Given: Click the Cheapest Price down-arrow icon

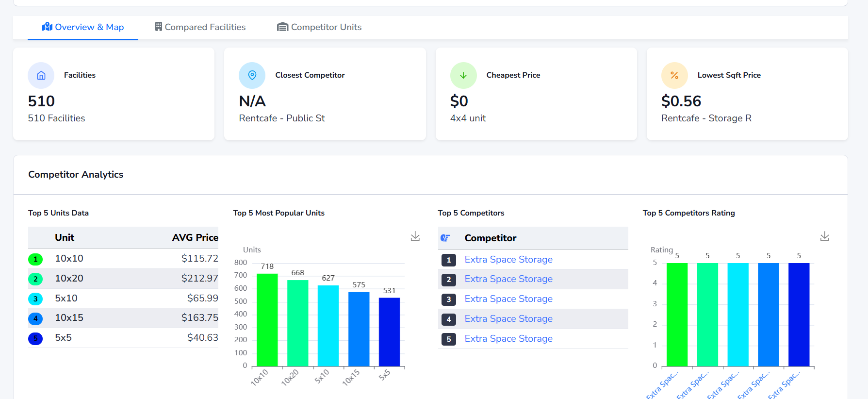Looking at the screenshot, I should click(463, 75).
